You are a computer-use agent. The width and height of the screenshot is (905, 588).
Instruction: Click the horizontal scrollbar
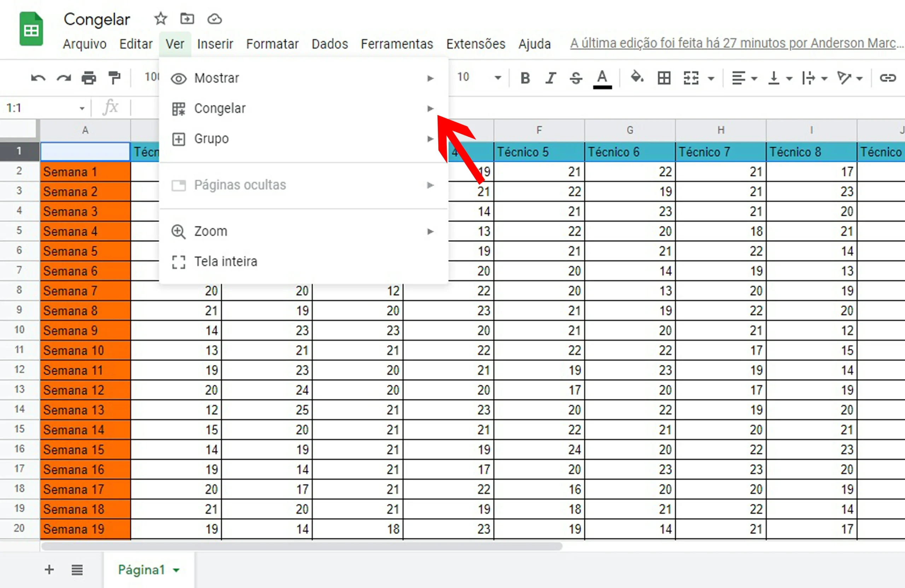[302, 546]
